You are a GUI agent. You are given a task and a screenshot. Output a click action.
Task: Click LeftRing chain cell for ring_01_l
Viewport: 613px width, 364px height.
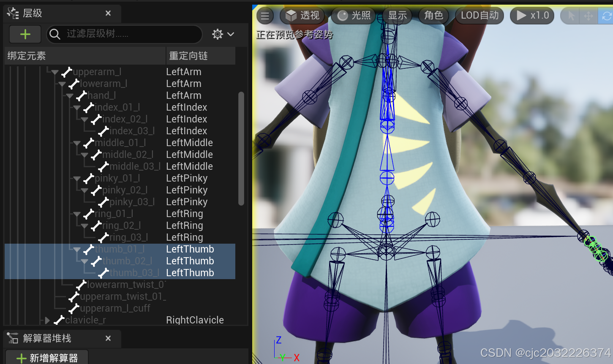pos(185,214)
